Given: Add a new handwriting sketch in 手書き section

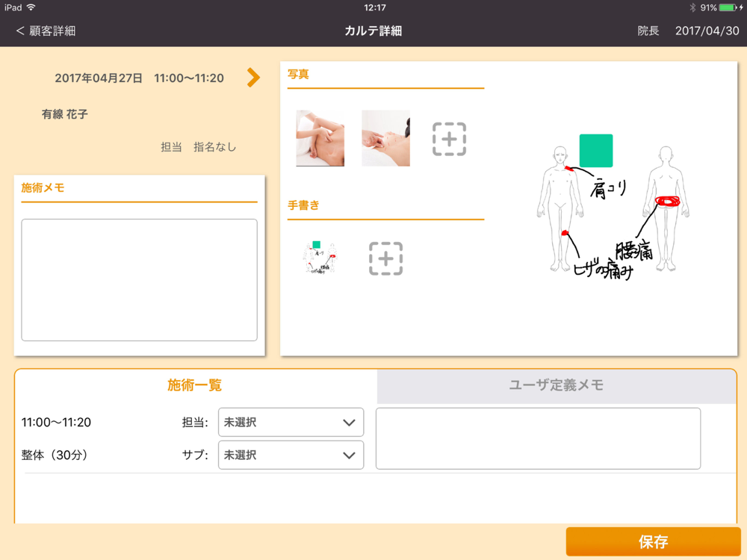Looking at the screenshot, I should pyautogui.click(x=385, y=258).
